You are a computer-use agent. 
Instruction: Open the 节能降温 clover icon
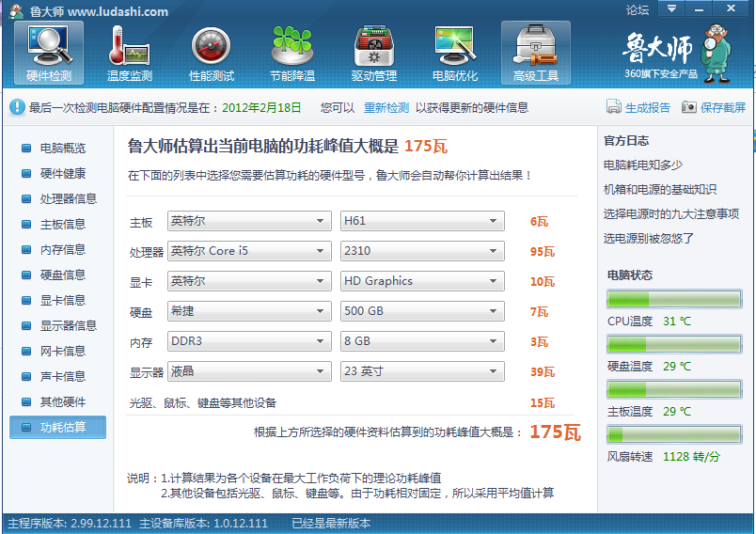pyautogui.click(x=292, y=53)
